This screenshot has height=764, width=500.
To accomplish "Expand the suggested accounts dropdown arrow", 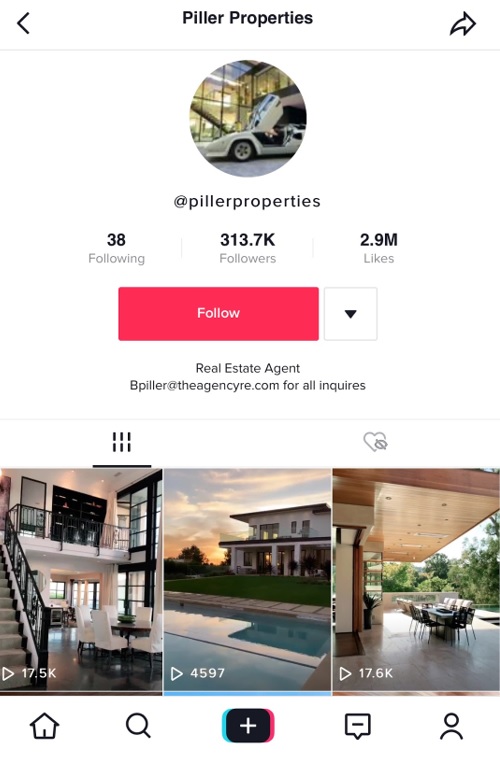I will coord(350,314).
